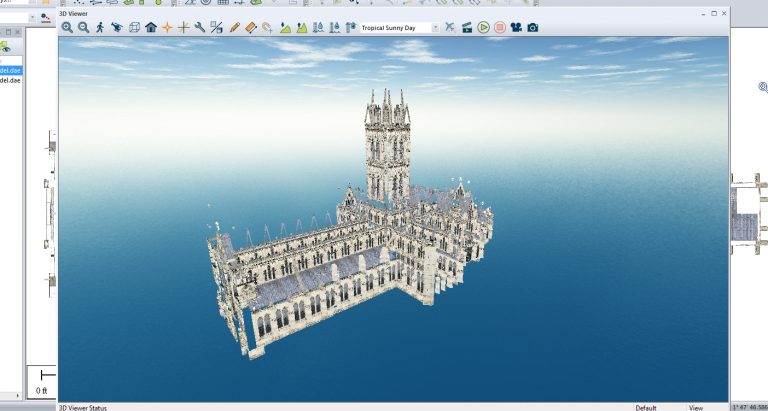
Task: Click the orange four-point star icon
Action: pos(167,27)
